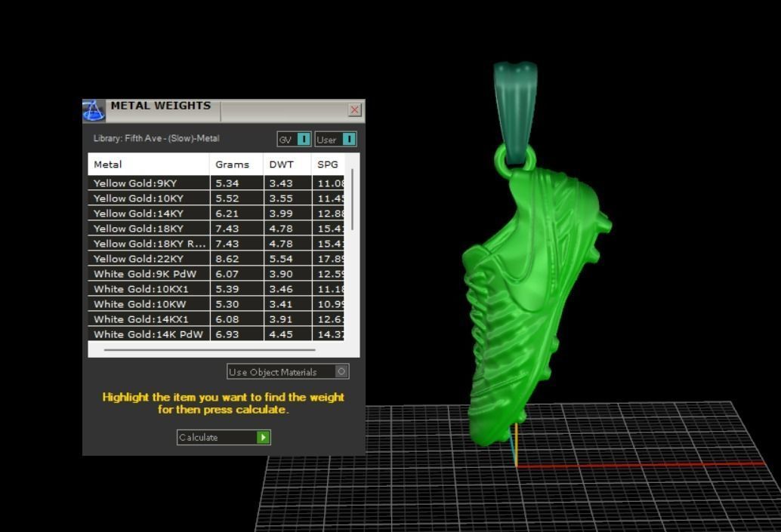Screen dimensions: 781x532
Task: Select the Yellow Gold:18KY row
Action: pos(216,229)
